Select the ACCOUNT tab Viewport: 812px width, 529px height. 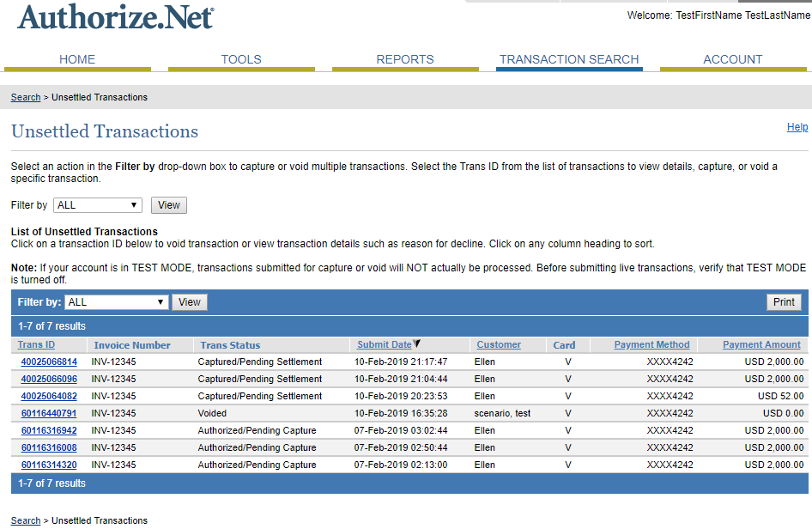point(732,60)
